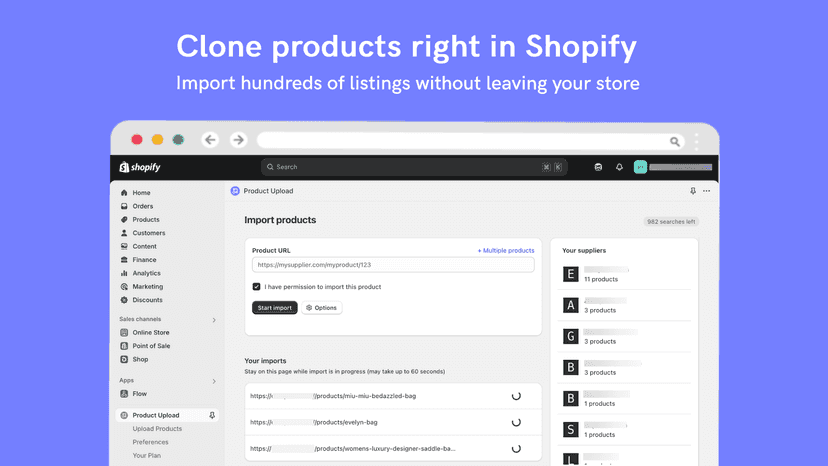Select supplier A with 3 products
828x466 pixels.
pos(624,305)
